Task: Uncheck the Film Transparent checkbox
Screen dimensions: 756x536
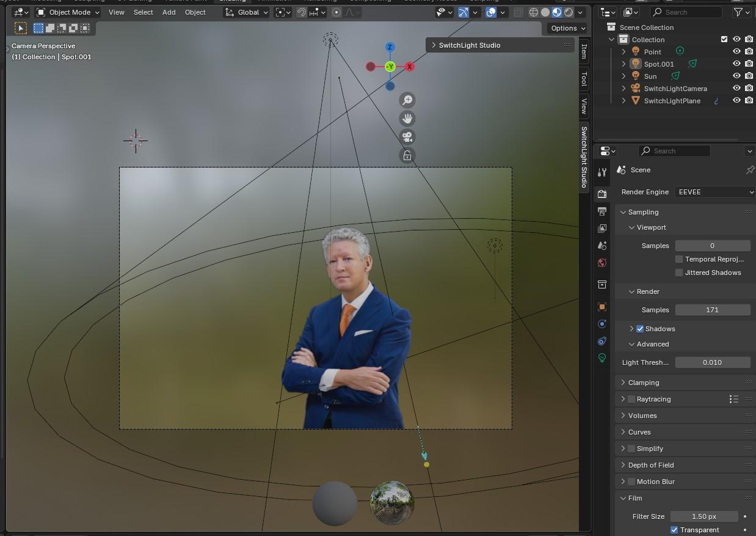Action: coord(674,530)
